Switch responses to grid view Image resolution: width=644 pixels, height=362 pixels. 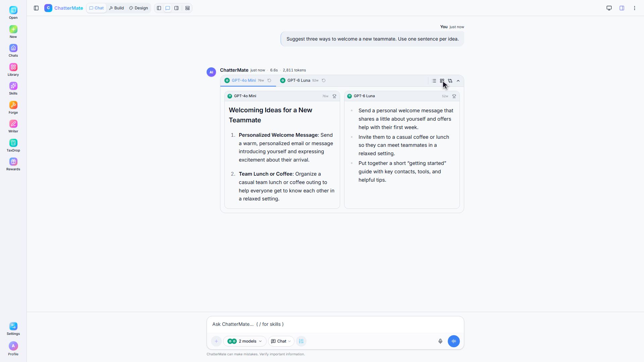pos(442,81)
